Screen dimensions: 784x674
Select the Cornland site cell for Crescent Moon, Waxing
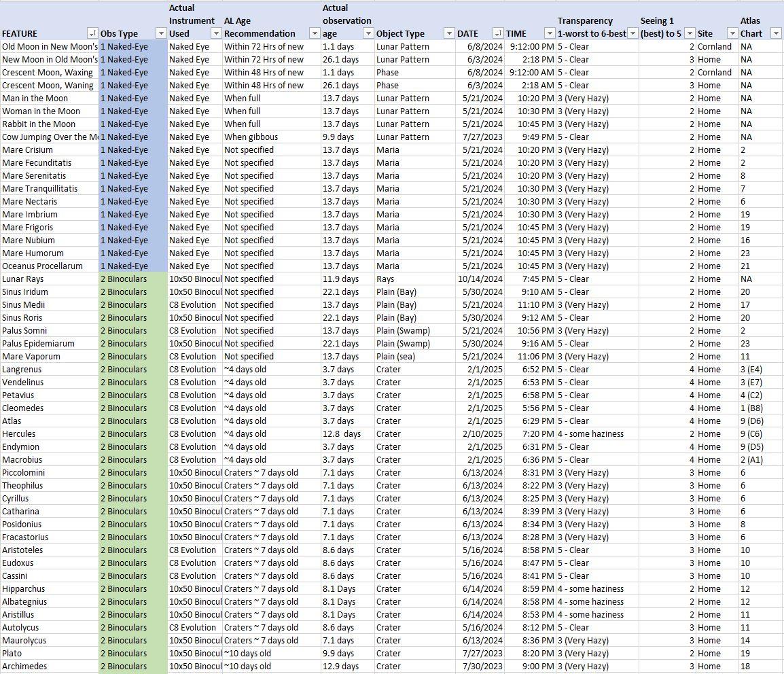715,73
